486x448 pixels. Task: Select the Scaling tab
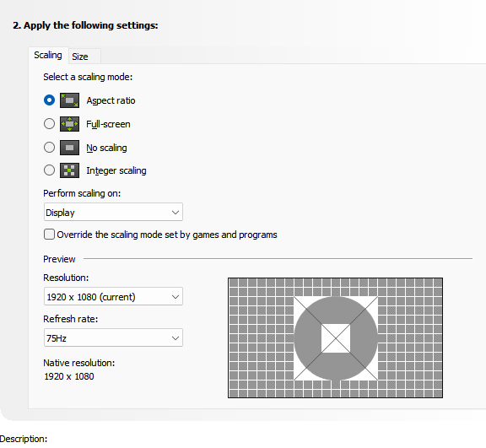(48, 55)
